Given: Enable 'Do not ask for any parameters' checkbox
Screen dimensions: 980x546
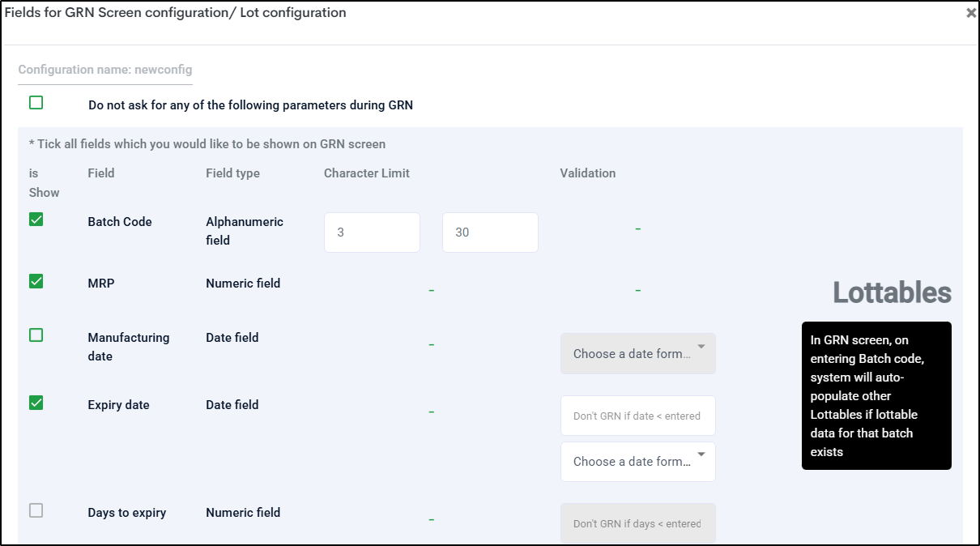Looking at the screenshot, I should (36, 103).
